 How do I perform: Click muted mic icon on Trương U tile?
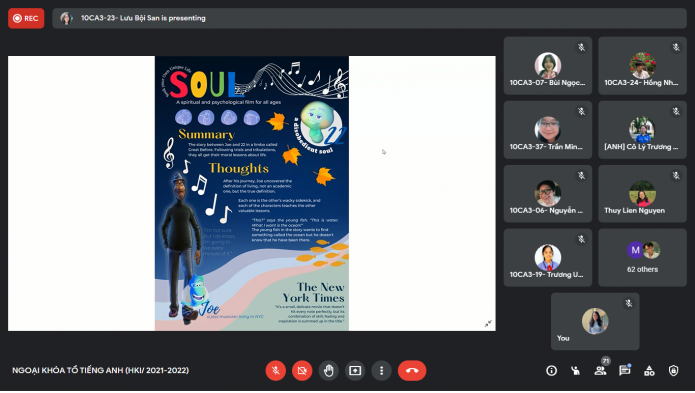coord(581,240)
